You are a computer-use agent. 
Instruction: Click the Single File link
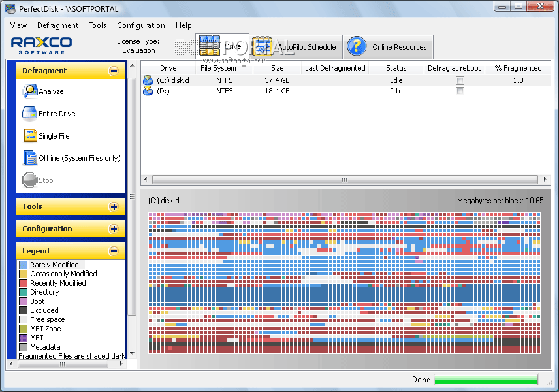click(x=54, y=136)
